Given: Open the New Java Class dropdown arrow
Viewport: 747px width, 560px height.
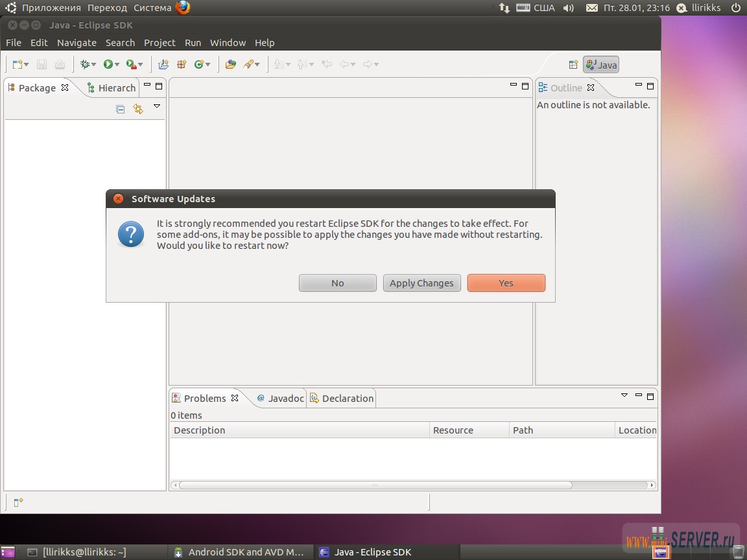Looking at the screenshot, I should (x=207, y=65).
